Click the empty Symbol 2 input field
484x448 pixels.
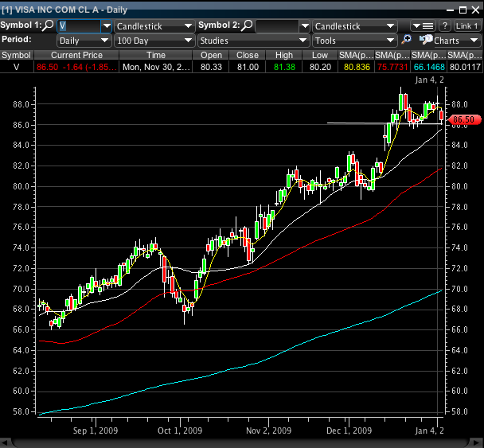(276, 26)
